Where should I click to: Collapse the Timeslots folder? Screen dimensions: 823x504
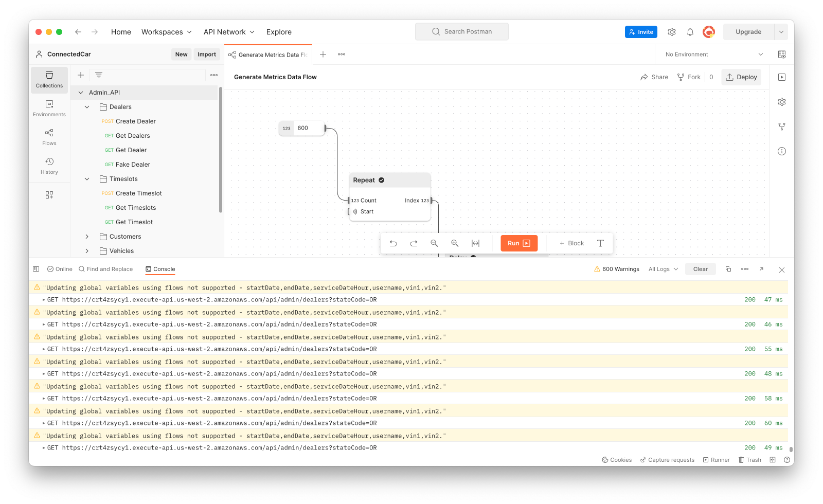click(87, 179)
